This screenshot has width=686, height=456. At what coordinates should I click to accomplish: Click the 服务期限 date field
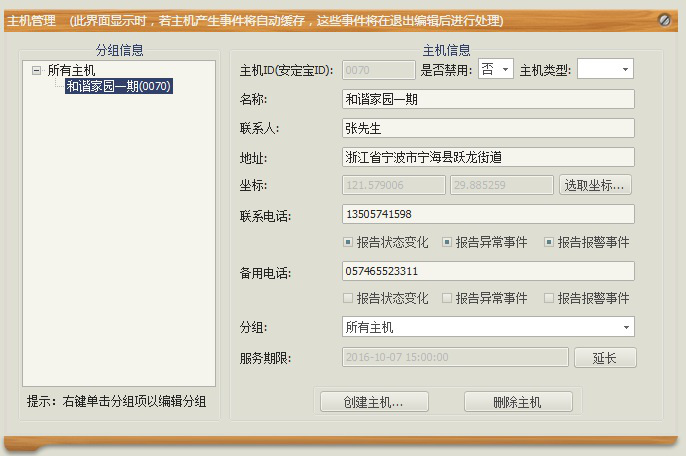point(455,357)
